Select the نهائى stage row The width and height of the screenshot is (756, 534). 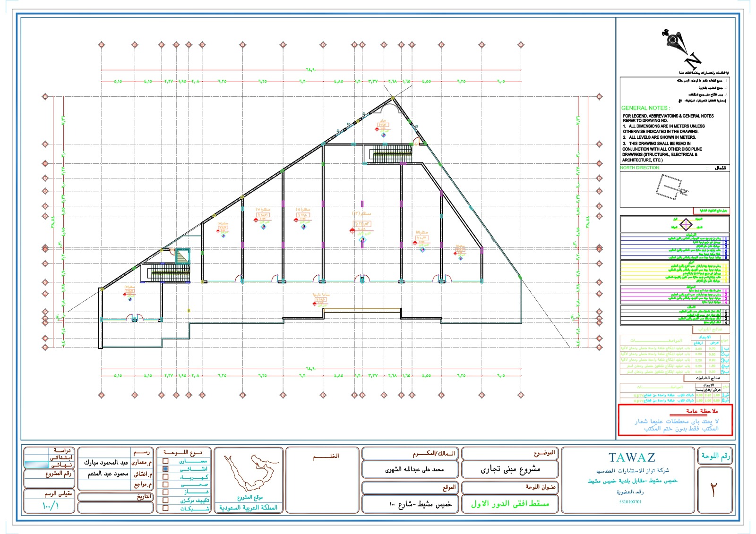[50, 465]
